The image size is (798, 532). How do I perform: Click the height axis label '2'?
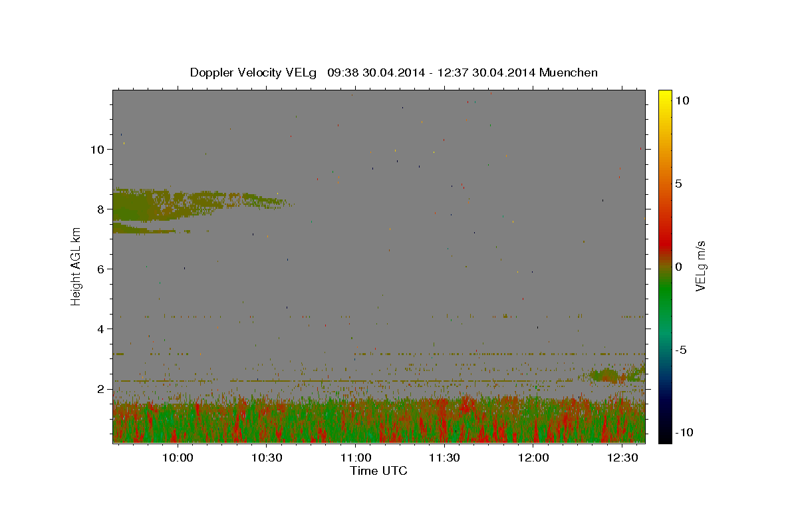point(102,389)
